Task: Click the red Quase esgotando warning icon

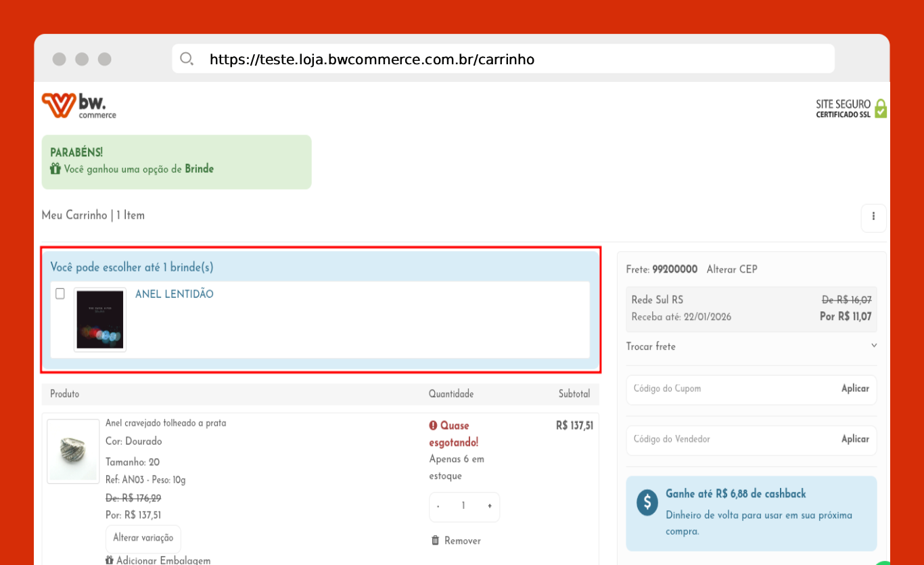Action: [433, 426]
